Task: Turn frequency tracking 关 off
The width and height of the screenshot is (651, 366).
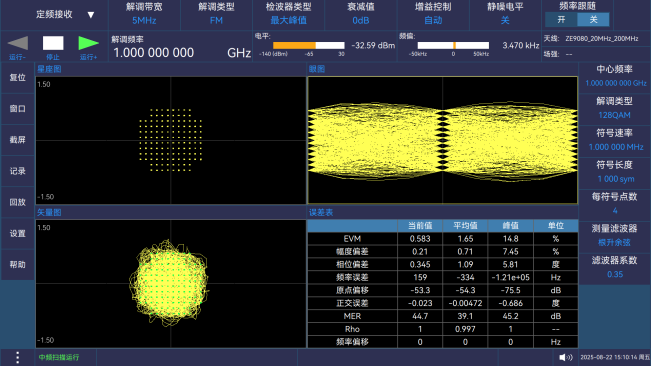Action: click(593, 20)
